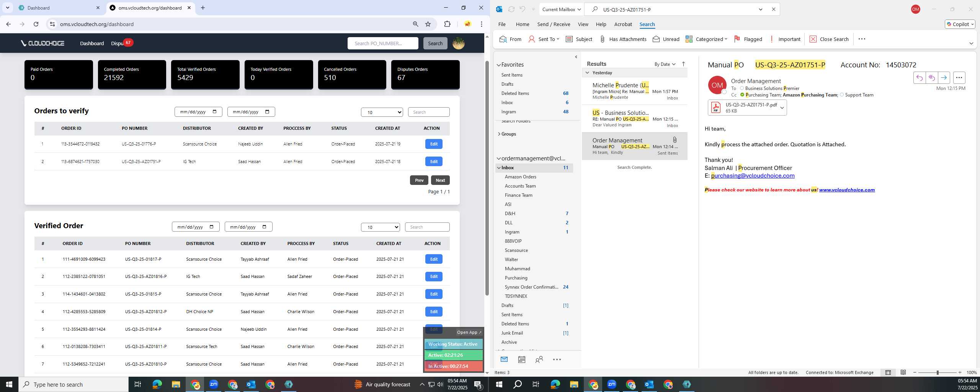This screenshot has height=392, width=980.
Task: Close Search in Outlook ribbon
Action: click(x=829, y=39)
